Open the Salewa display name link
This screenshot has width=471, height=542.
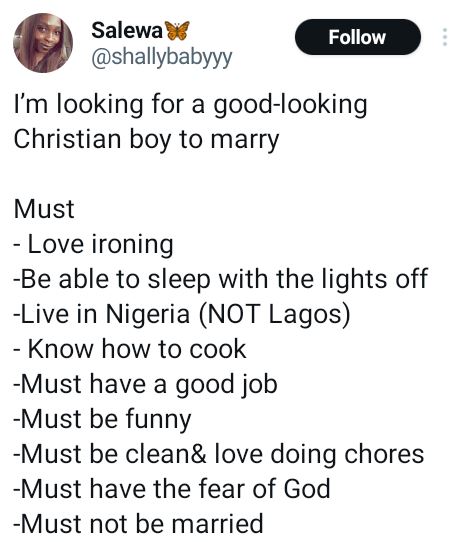tap(127, 30)
